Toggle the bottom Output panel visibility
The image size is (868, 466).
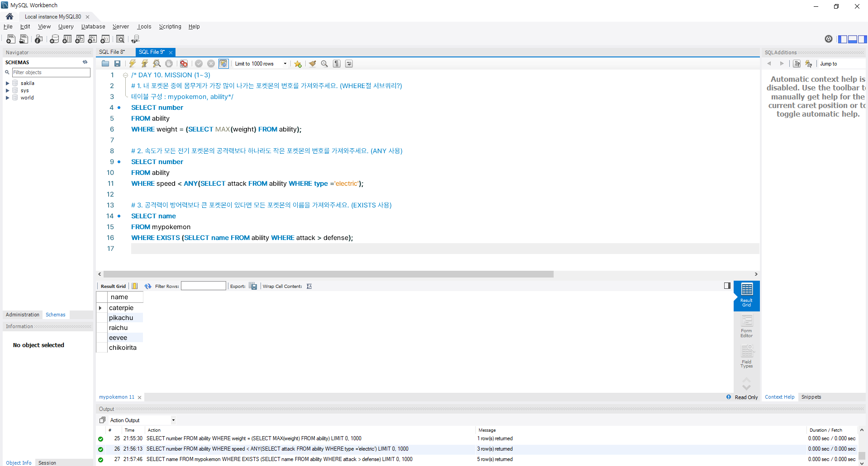(x=853, y=39)
